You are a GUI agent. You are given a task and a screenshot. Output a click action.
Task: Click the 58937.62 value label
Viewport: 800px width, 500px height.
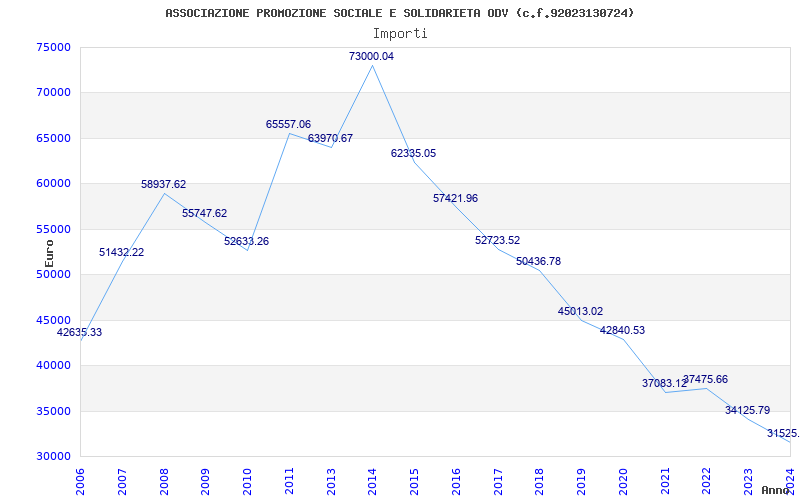pos(164,185)
